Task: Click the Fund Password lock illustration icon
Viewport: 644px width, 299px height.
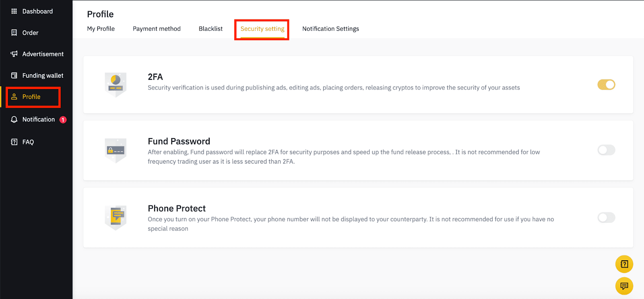Action: pos(116,150)
